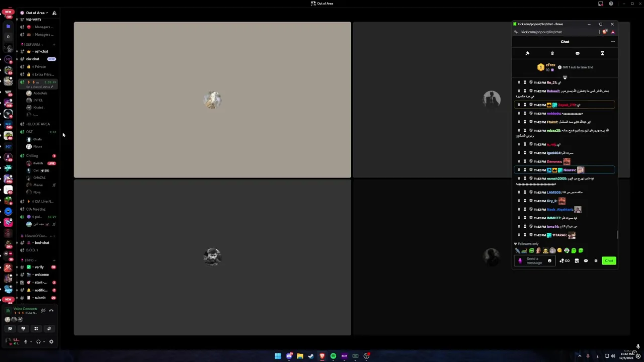Image resolution: width=644 pixels, height=362 pixels.
Task: Open the hourglass timeout tool in Kick toolbar
Action: [x=602, y=53]
